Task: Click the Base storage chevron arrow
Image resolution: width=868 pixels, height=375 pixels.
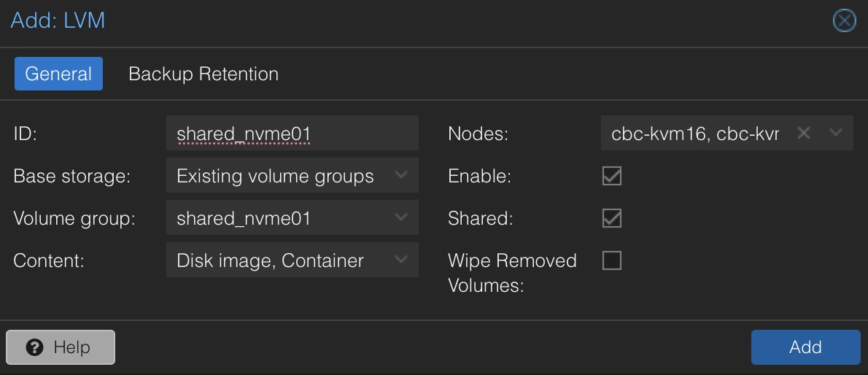Action: tap(400, 176)
